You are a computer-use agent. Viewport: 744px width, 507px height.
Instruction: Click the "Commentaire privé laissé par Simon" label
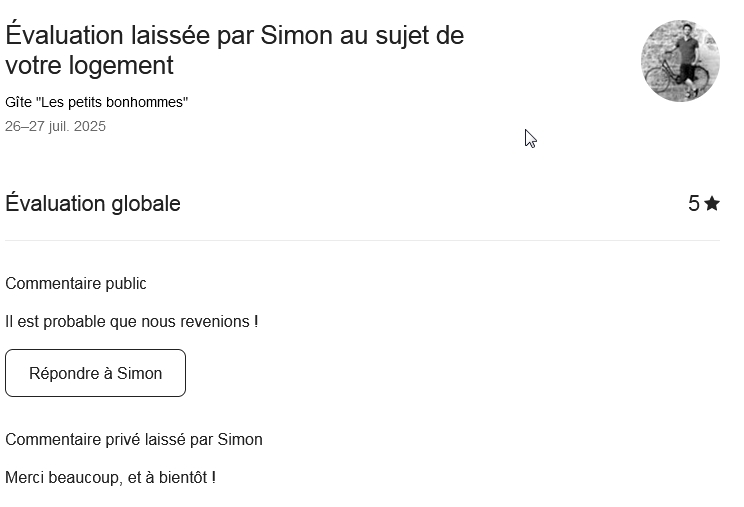pos(133,440)
